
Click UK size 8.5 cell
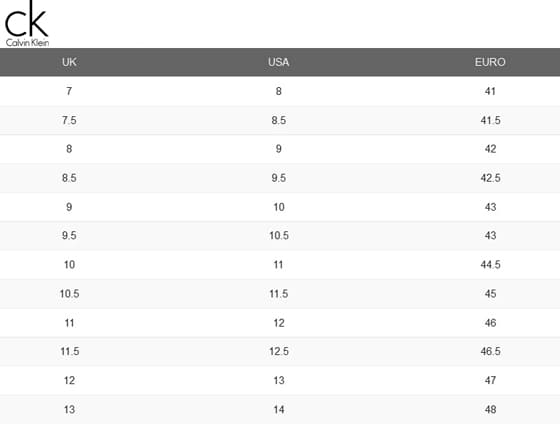tap(69, 178)
